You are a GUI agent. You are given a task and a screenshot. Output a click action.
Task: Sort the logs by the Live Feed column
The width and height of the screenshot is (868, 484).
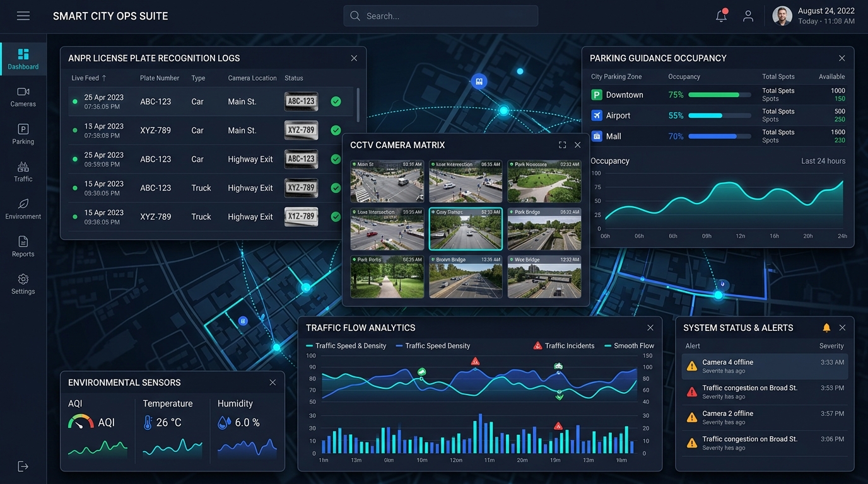point(89,78)
